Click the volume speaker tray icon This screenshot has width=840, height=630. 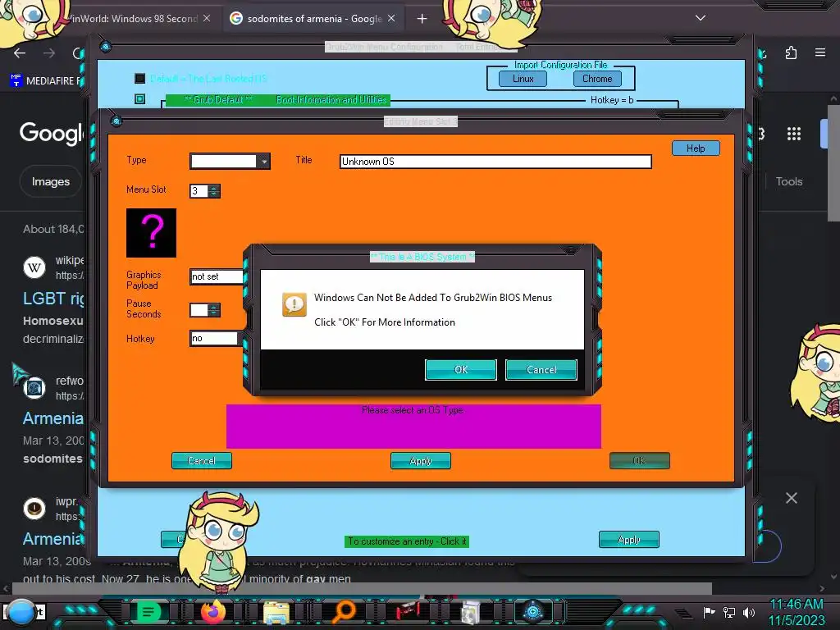click(748, 612)
